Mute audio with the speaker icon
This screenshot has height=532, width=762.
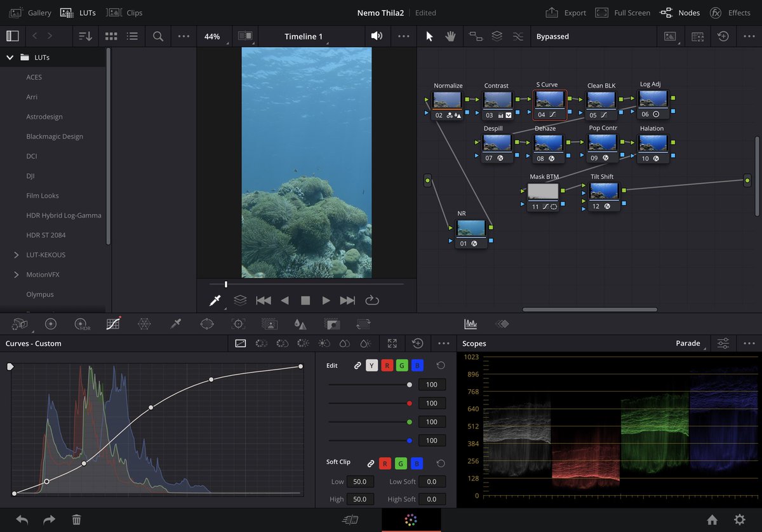[377, 36]
